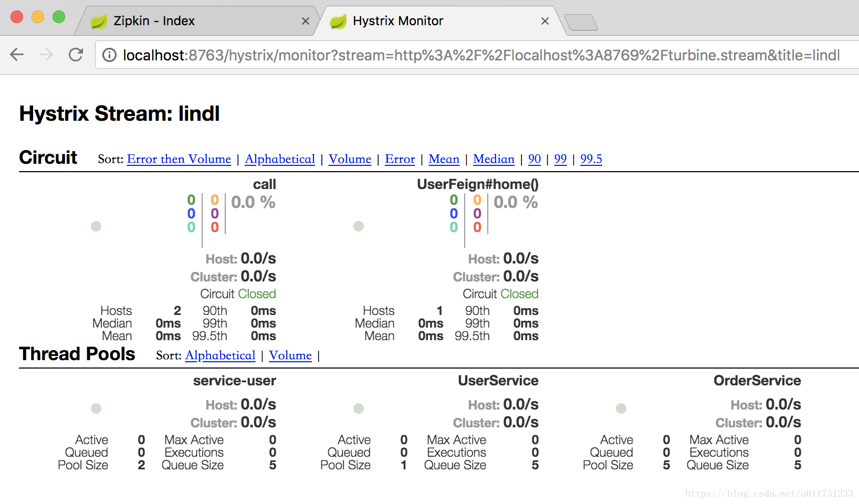Click the browser forward arrow
The height and width of the screenshot is (504, 859).
(46, 55)
